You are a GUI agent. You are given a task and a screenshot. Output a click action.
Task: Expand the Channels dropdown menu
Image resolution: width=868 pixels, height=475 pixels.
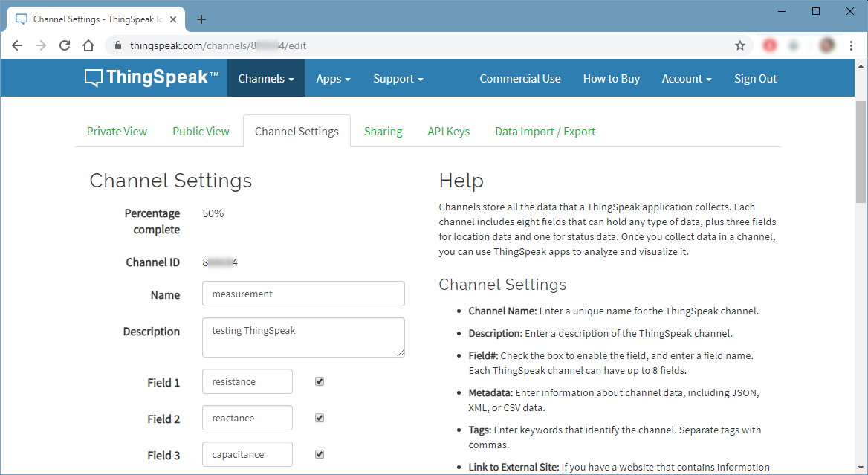[x=266, y=79]
